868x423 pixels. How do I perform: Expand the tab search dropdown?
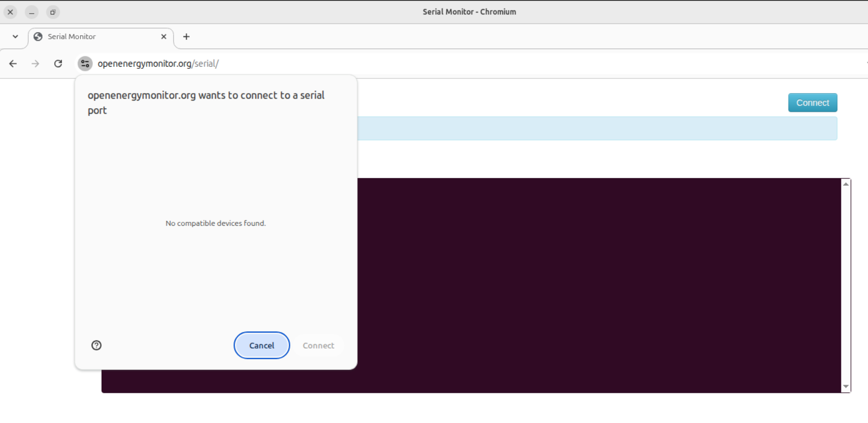(15, 37)
